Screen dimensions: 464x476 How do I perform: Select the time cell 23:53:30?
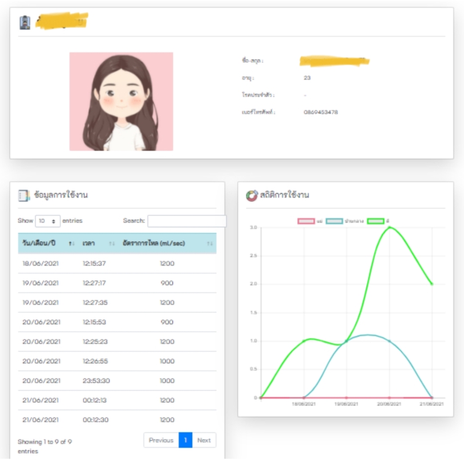tap(96, 381)
